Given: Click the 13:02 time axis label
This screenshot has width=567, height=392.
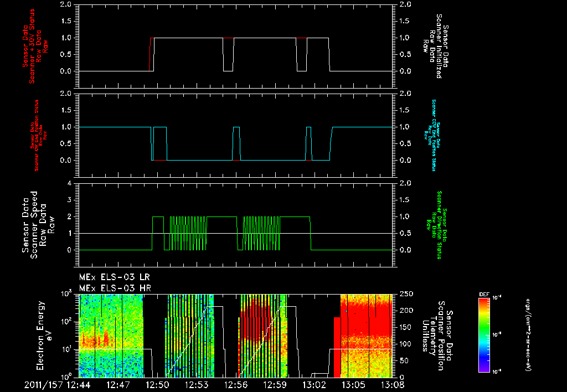Looking at the screenshot, I should coord(315,385).
